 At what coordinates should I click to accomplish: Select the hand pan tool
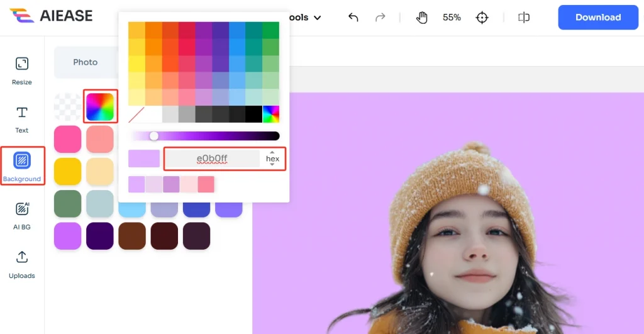(422, 18)
